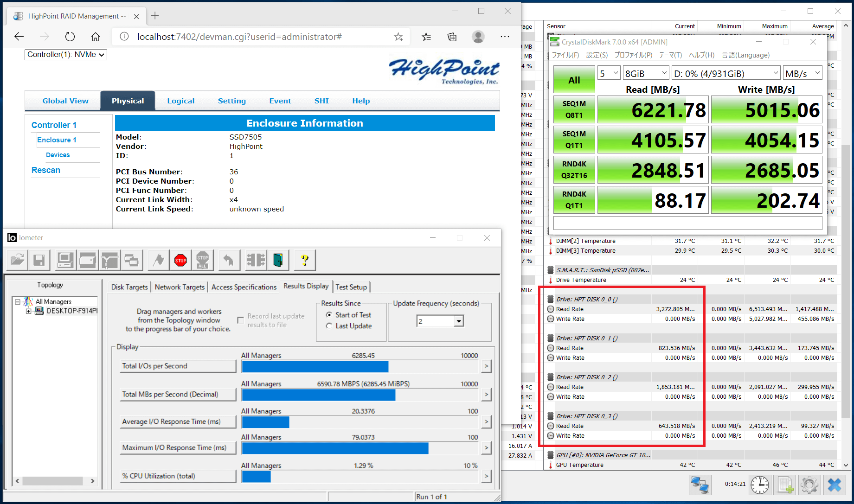Open drive selector D: 0% (4/931GiB)
854x504 pixels.
(726, 73)
